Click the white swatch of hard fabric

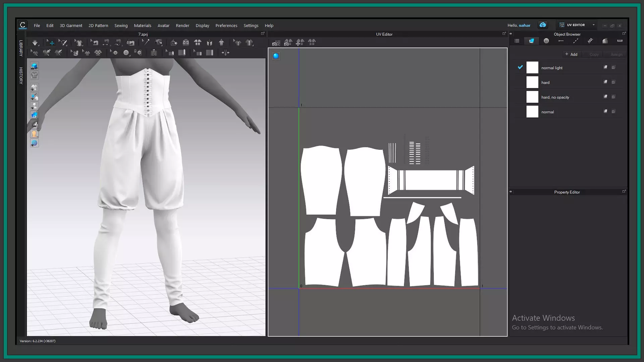pyautogui.click(x=532, y=82)
